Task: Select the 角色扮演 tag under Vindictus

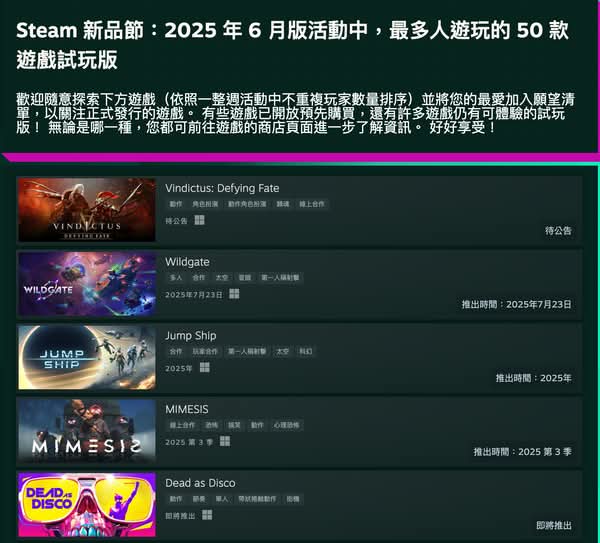Action: click(205, 204)
